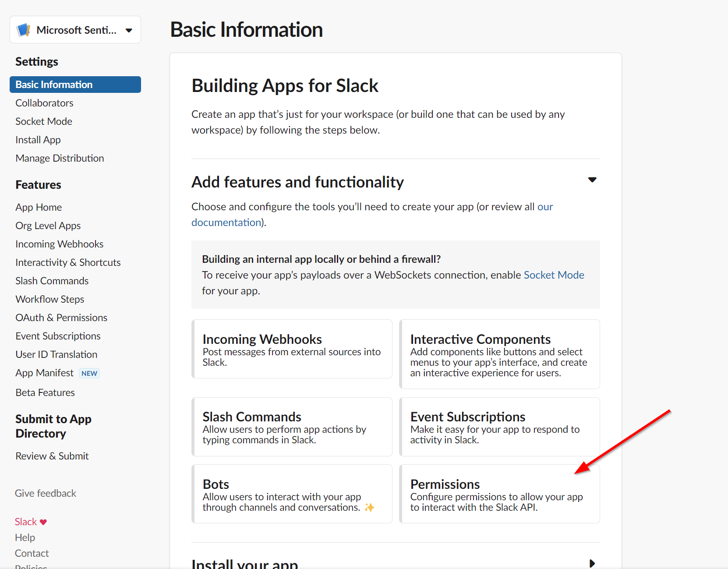Open Manage Distribution page
The width and height of the screenshot is (728, 569).
[60, 158]
